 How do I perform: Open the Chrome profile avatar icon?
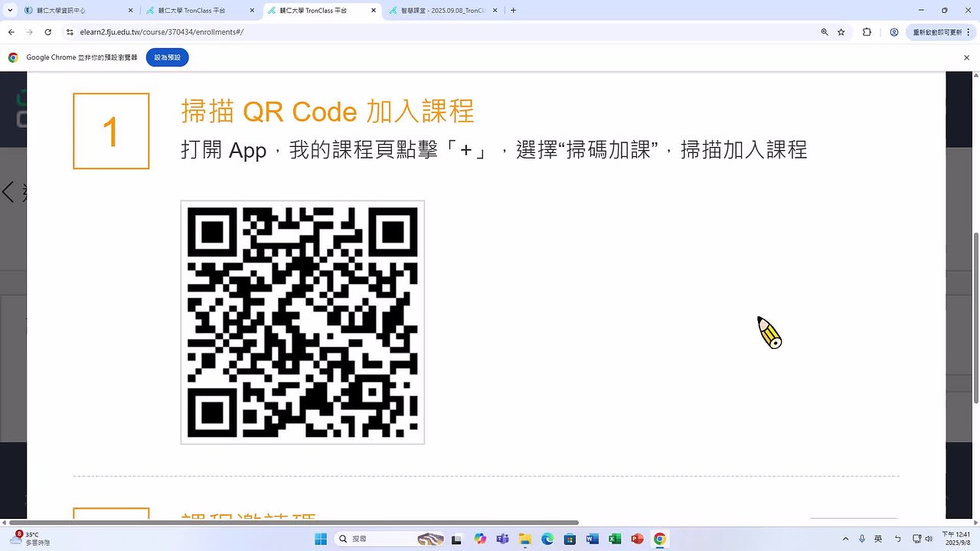click(894, 32)
